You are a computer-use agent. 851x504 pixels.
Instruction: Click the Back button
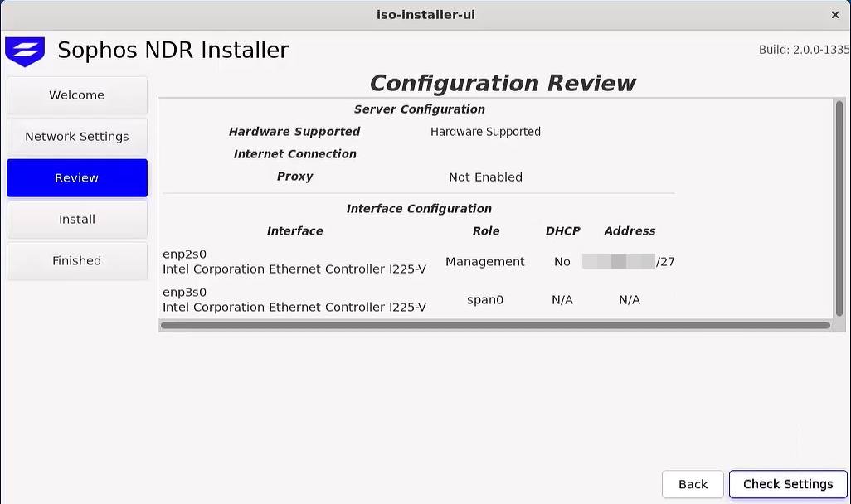(x=693, y=484)
